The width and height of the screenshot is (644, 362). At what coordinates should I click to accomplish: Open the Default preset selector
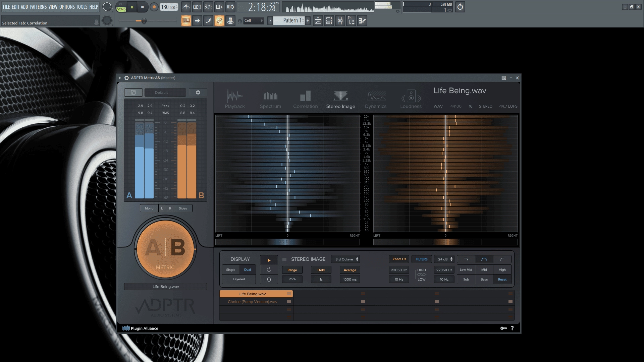165,93
